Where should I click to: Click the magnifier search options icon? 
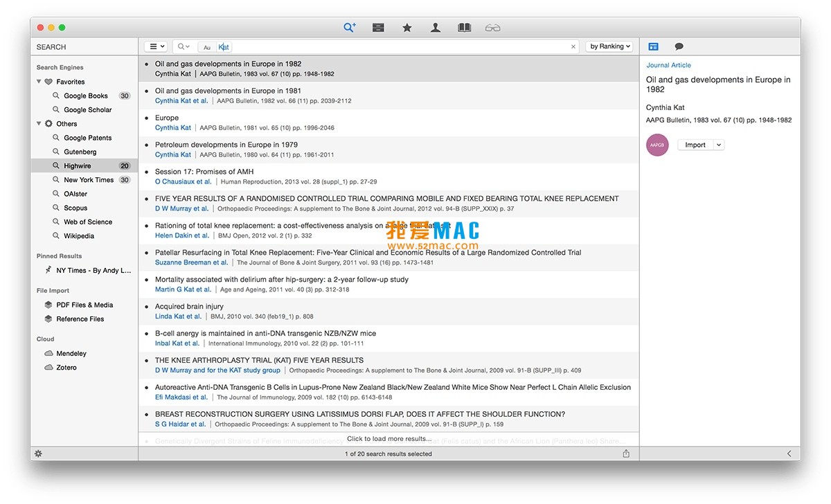click(184, 46)
